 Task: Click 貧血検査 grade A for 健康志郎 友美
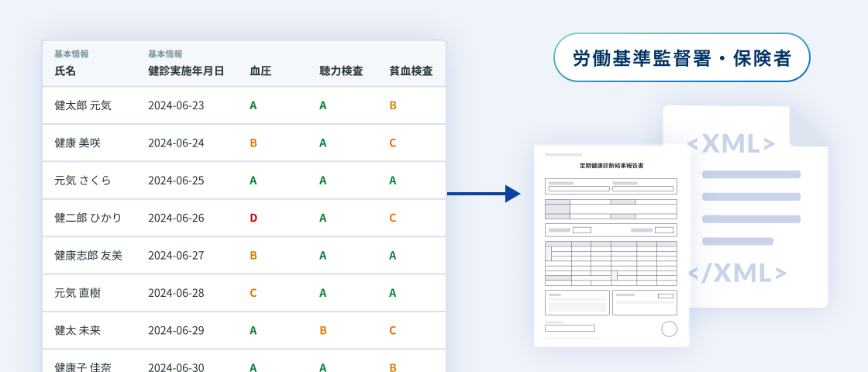click(392, 256)
